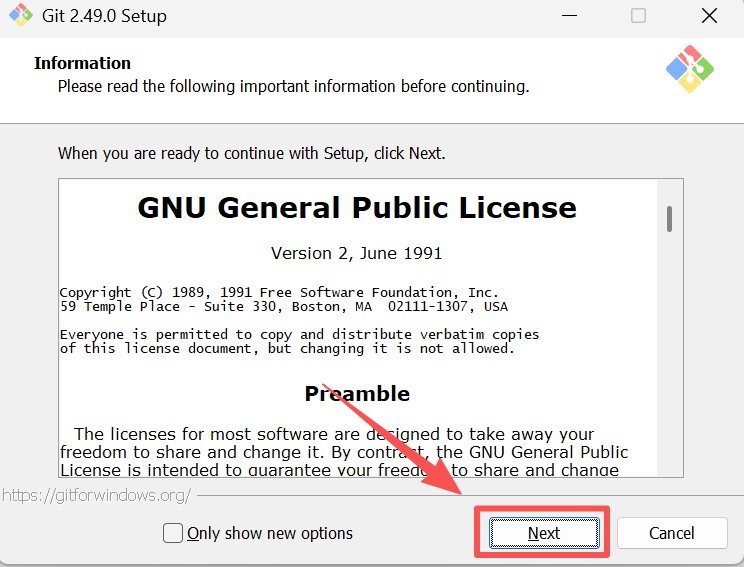Image resolution: width=744 pixels, height=567 pixels.
Task: Click the Git logo icon in title bar
Action: 21,16
